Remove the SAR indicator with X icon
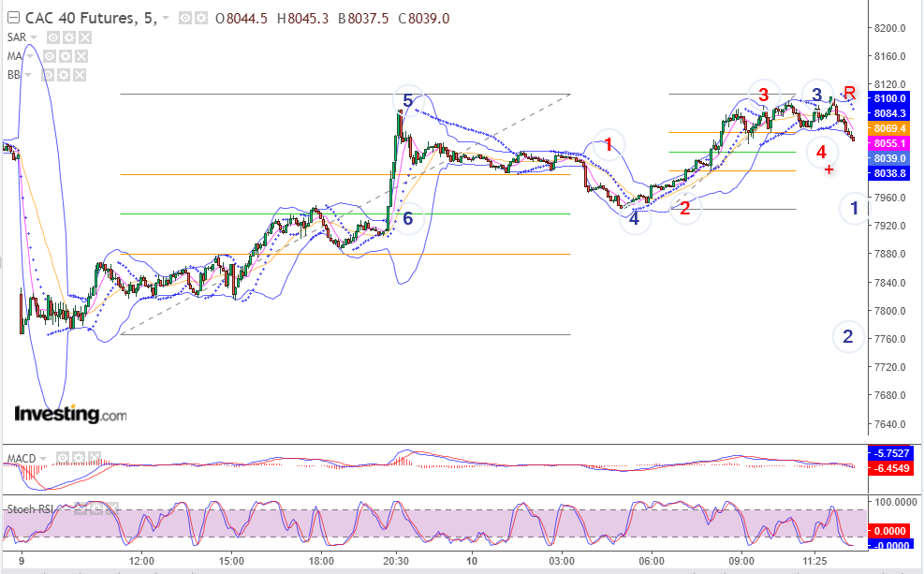924x574 pixels. click(x=85, y=37)
